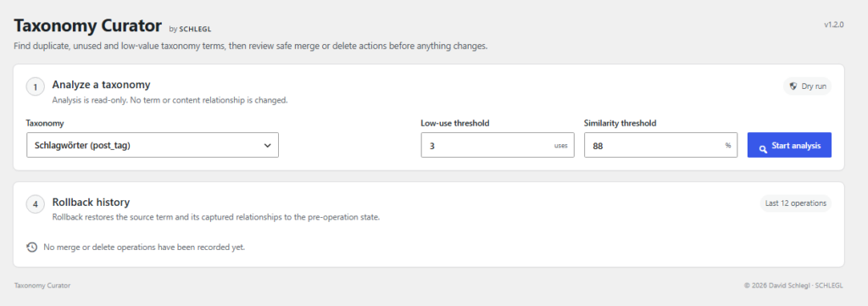Click the magnifier icon in Start analysis
868x306 pixels.
click(x=763, y=148)
